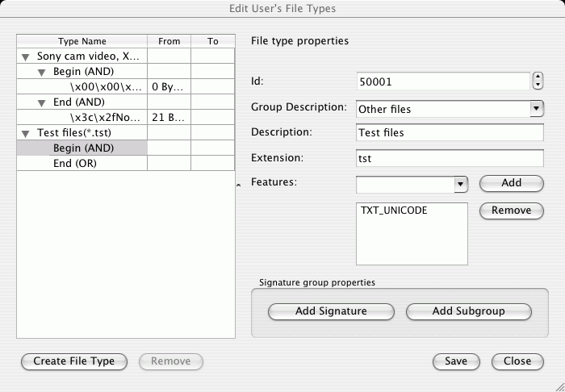Increment the Id stepper up arrow

(538, 77)
